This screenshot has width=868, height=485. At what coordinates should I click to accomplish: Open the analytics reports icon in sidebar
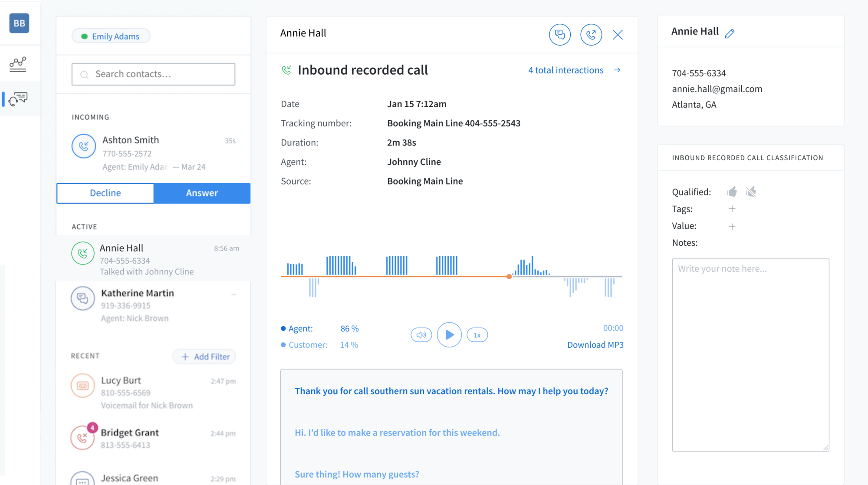pyautogui.click(x=18, y=64)
